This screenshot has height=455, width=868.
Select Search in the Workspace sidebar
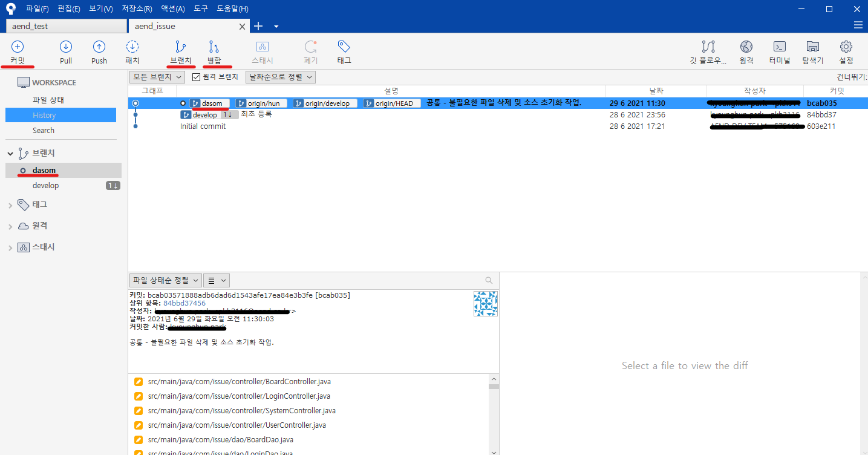tap(44, 130)
